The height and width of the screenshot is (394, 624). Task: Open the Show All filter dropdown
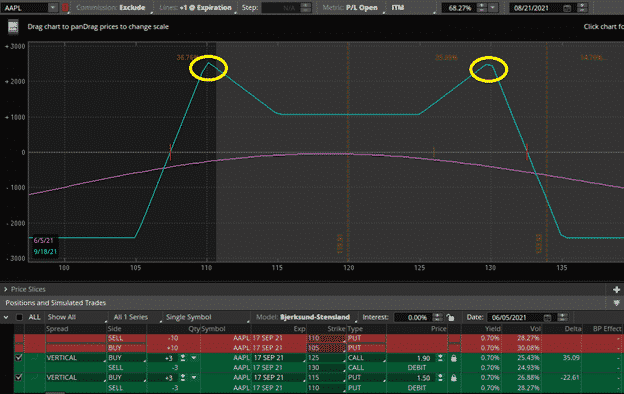77,317
